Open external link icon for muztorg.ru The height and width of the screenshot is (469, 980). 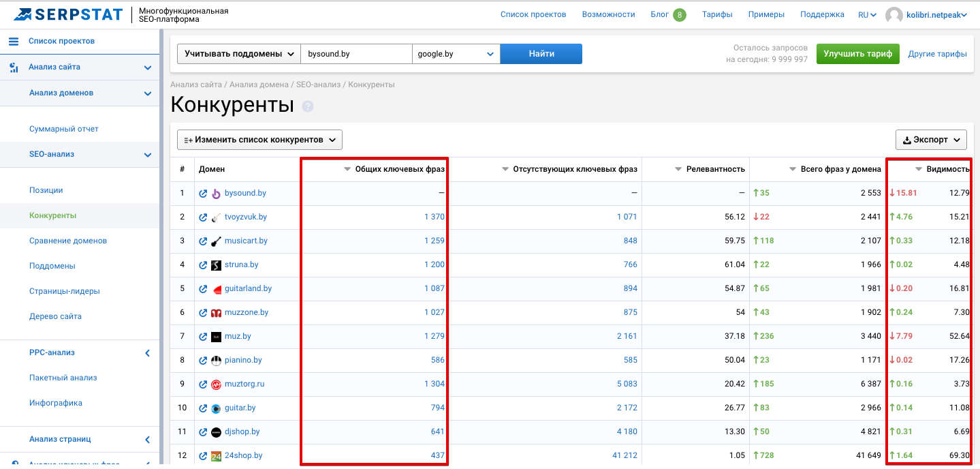(x=203, y=384)
